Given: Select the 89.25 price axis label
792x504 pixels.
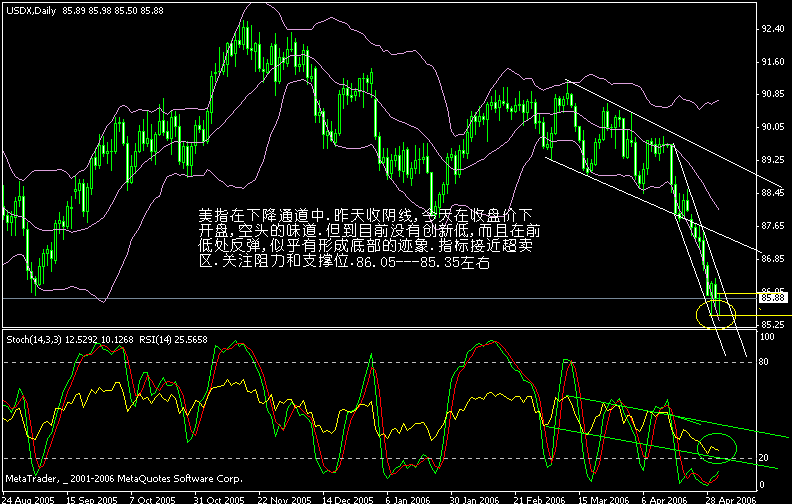Looking at the screenshot, I should point(773,160).
